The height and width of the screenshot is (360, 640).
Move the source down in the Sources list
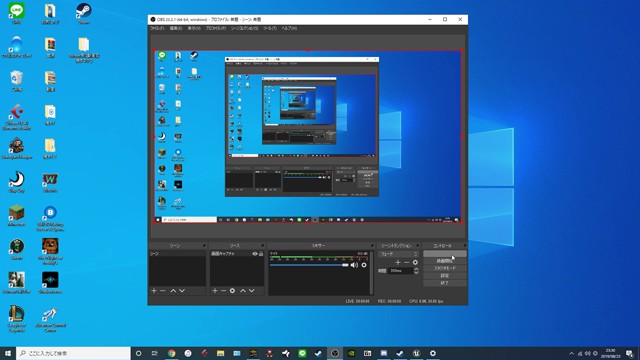(252, 291)
